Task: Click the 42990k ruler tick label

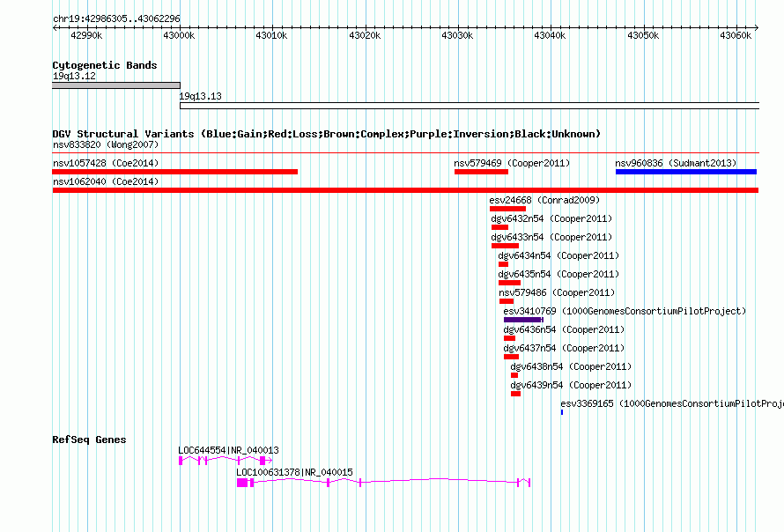Action: pos(86,35)
